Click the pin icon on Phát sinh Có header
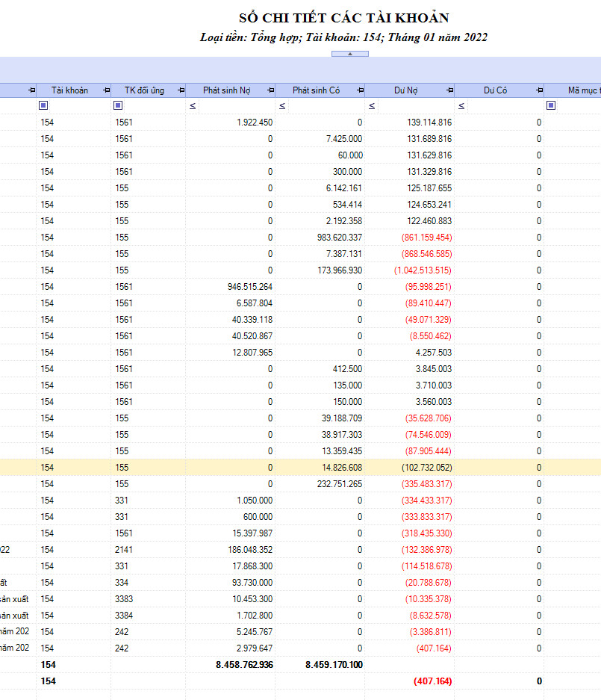Viewport: 601px width, 700px height. coord(360,90)
